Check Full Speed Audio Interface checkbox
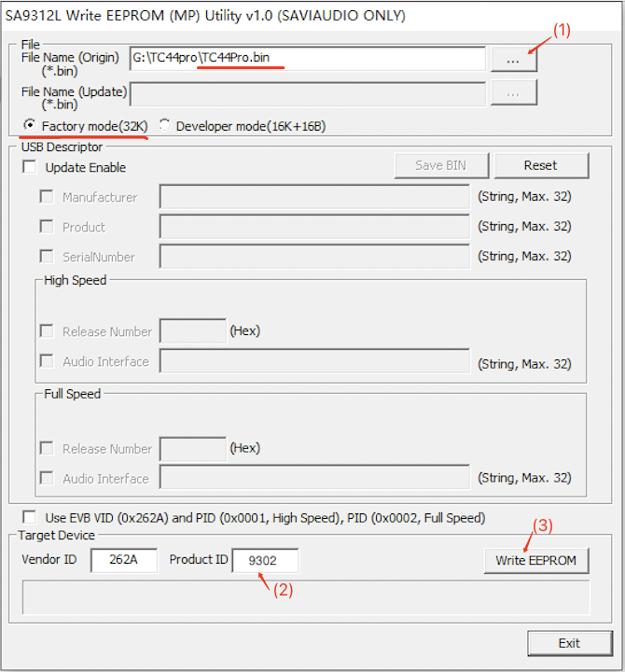Viewport: 625px width, 672px height. (x=47, y=479)
